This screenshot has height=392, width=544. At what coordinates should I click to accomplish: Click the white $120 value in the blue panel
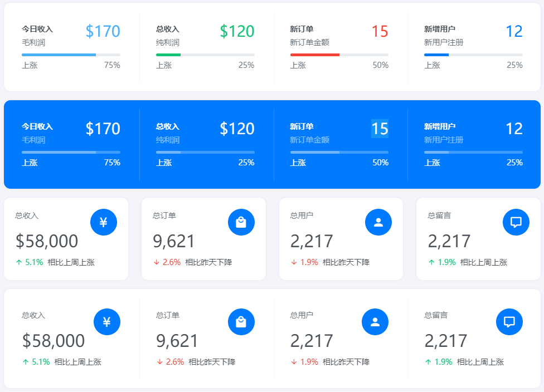click(237, 129)
